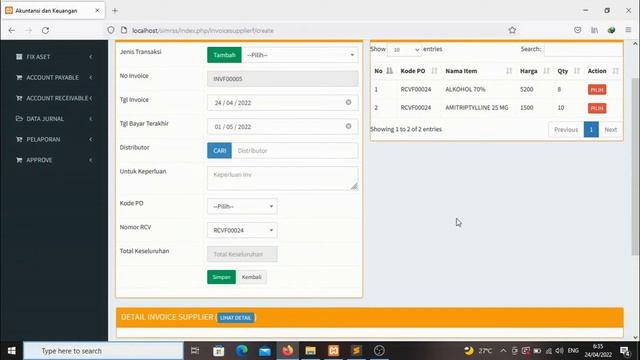640x360 pixels.
Task: Open the ACCOUNT PAYABLE sidebar menu
Action: [54, 77]
